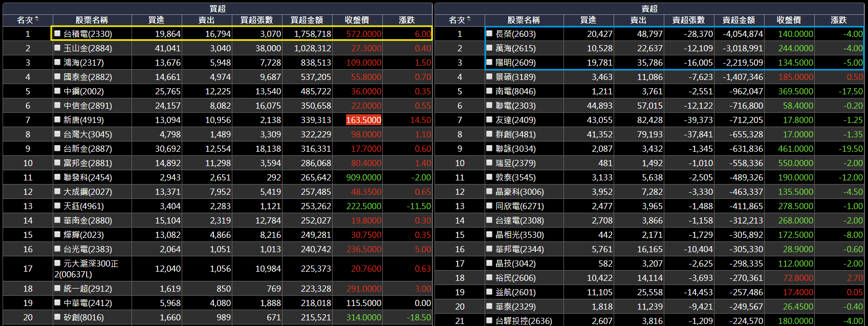Click the 買超金額 column header

pyautogui.click(x=307, y=20)
